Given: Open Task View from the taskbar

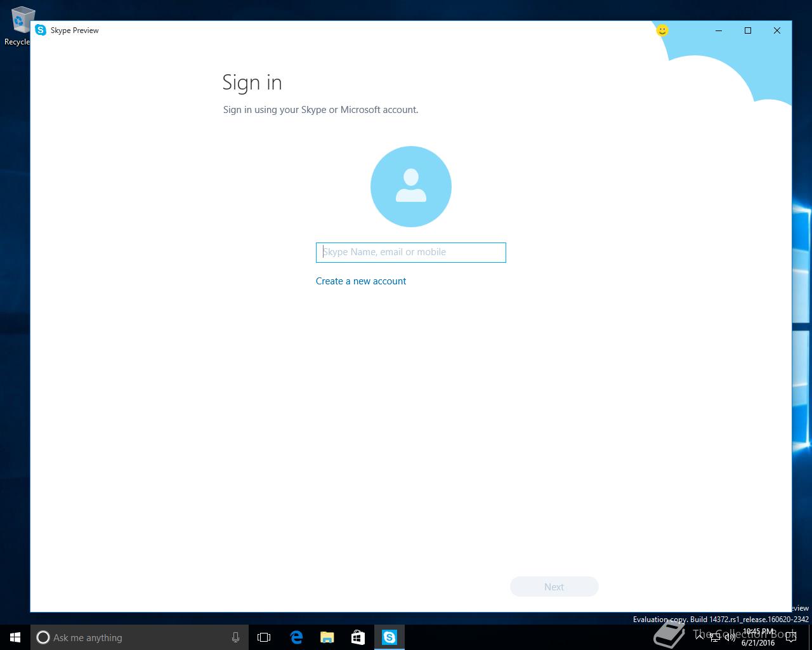Looking at the screenshot, I should [264, 637].
